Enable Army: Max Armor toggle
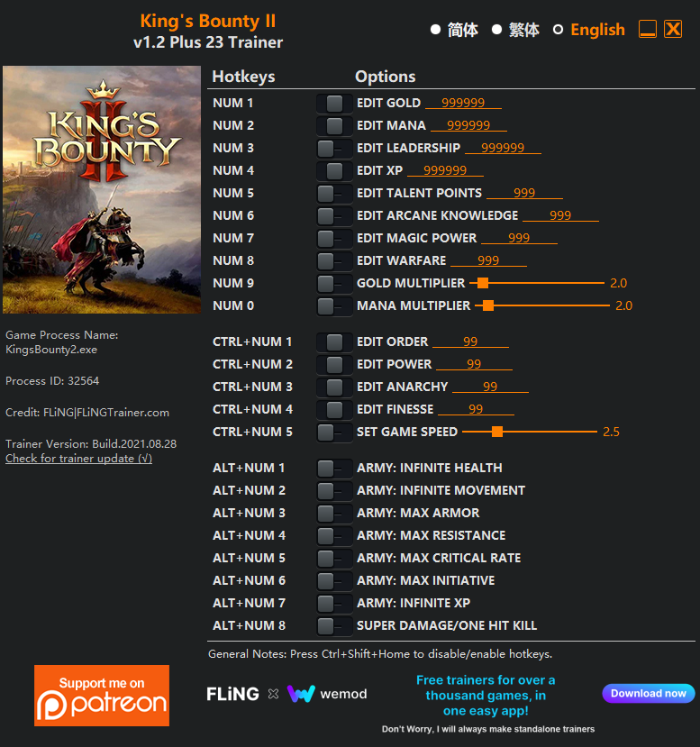Viewport: 700px width, 747px height. coord(334,513)
